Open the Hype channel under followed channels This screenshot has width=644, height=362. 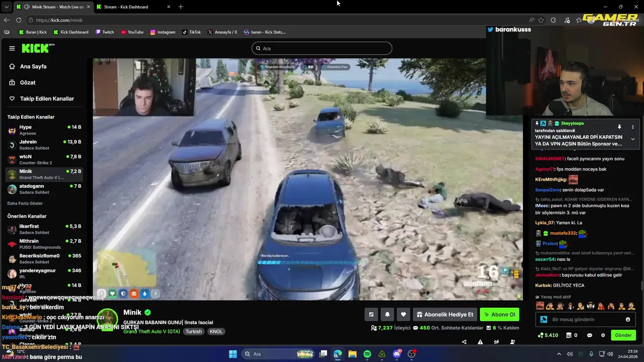[x=44, y=130]
